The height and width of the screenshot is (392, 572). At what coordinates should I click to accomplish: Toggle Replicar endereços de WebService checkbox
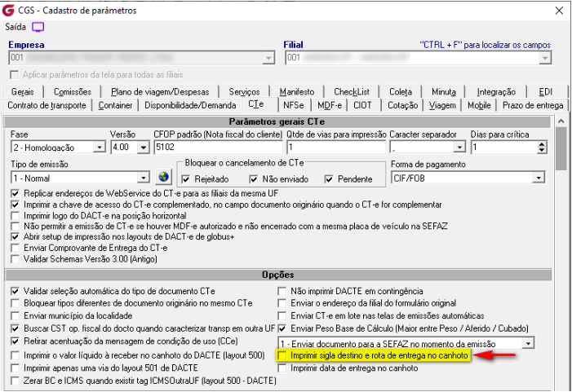tap(15, 193)
